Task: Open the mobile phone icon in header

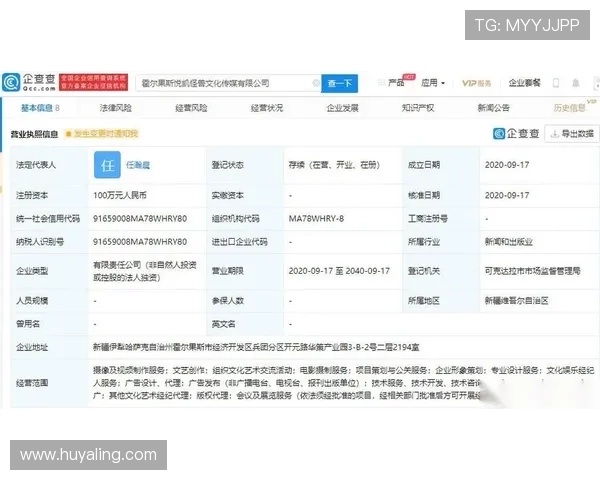Action: pyautogui.click(x=556, y=83)
